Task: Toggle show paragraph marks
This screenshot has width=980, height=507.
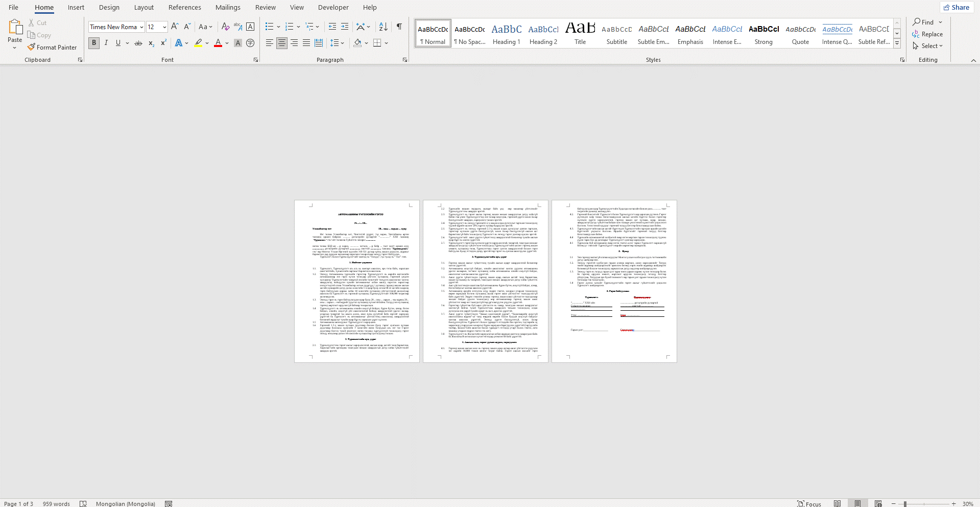Action: 399,27
